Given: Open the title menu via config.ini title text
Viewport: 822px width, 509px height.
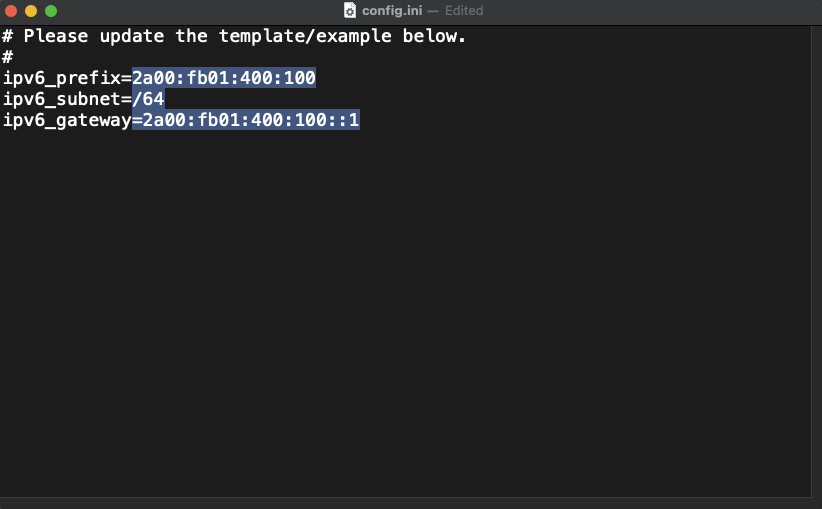Looking at the screenshot, I should 392,10.
